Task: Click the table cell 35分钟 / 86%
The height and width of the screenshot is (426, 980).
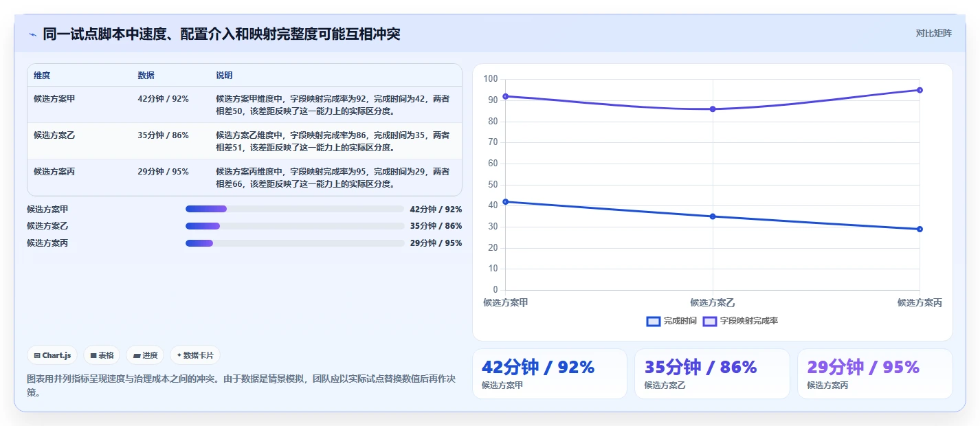Action: pos(163,135)
